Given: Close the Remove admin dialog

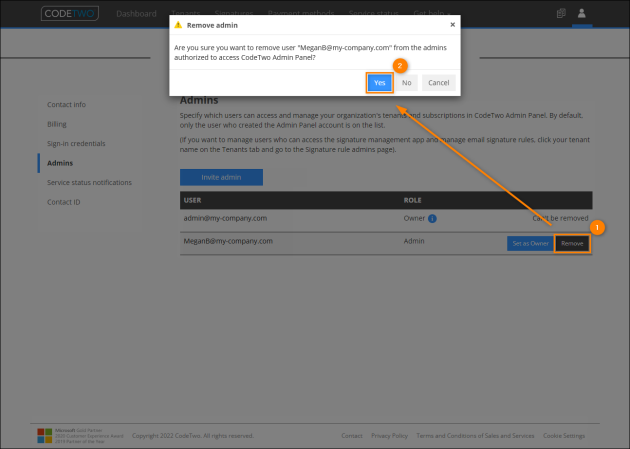Looking at the screenshot, I should 452,24.
